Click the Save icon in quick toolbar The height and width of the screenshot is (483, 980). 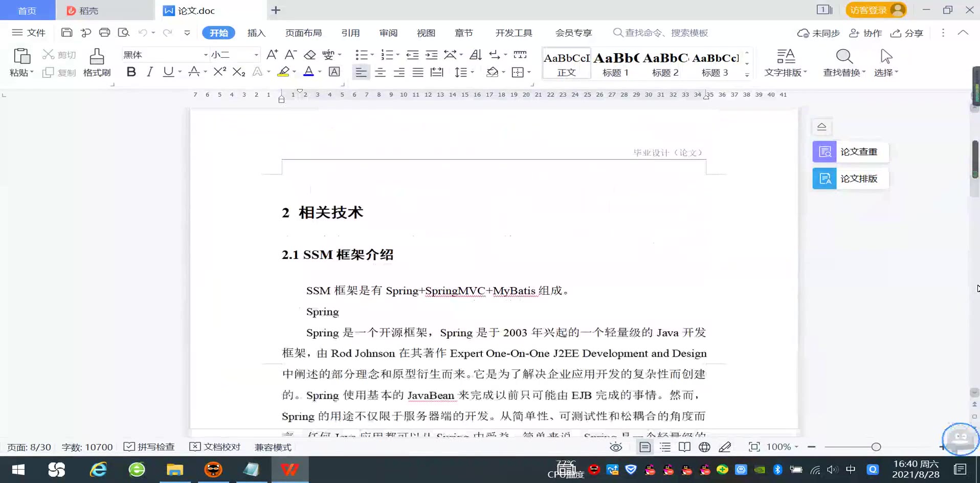(66, 33)
